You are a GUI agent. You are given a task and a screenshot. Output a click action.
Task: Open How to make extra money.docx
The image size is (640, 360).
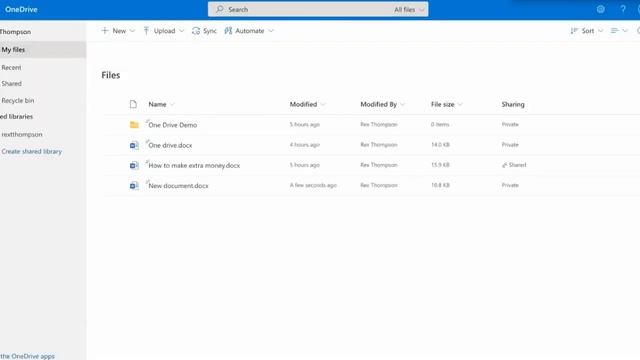(194, 165)
